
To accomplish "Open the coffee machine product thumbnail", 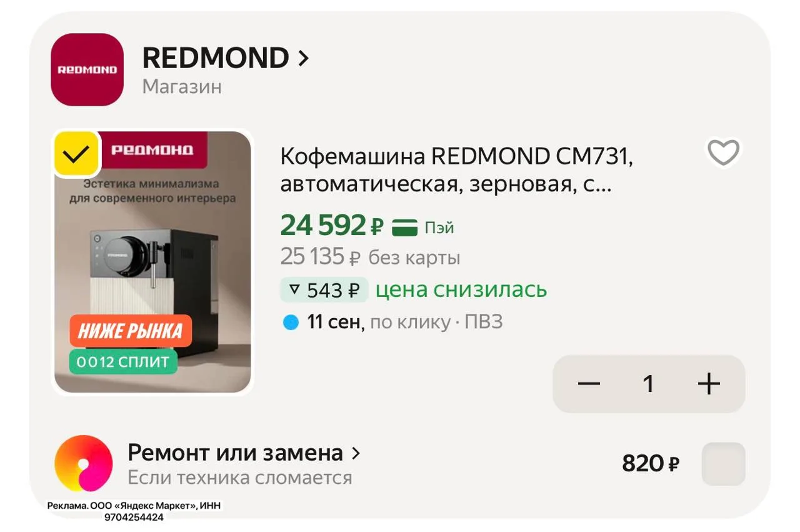I will click(152, 262).
